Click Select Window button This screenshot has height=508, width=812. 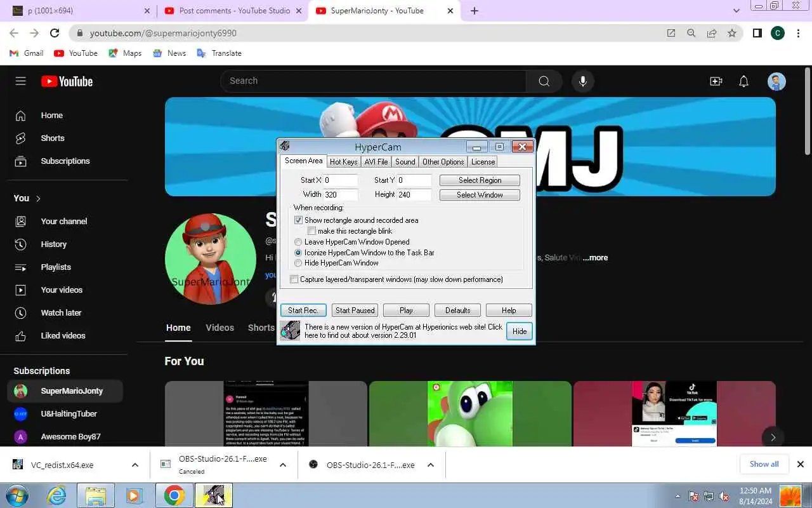pyautogui.click(x=480, y=195)
